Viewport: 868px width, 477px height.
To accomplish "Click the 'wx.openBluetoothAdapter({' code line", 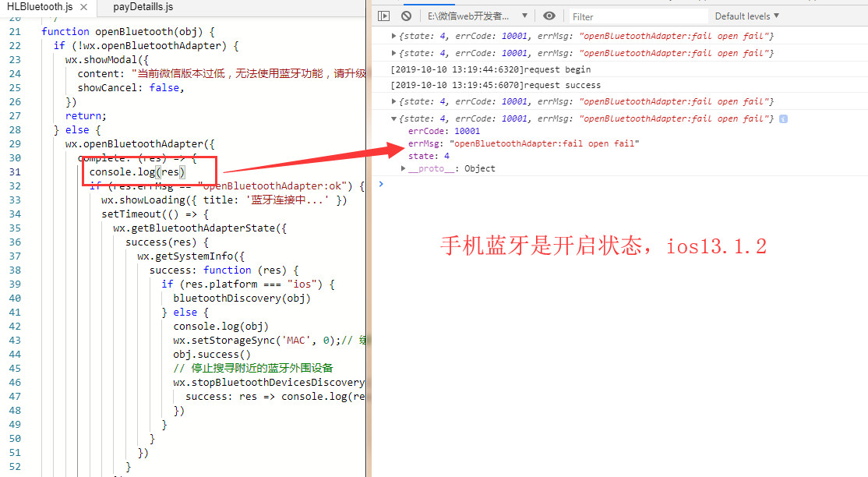I will (140, 144).
